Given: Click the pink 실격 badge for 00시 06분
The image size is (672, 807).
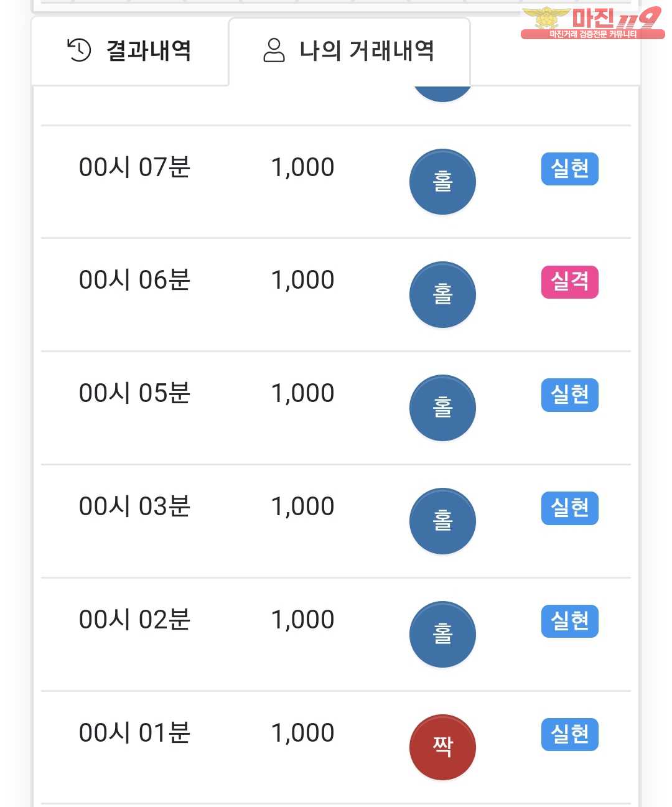Looking at the screenshot, I should [569, 282].
